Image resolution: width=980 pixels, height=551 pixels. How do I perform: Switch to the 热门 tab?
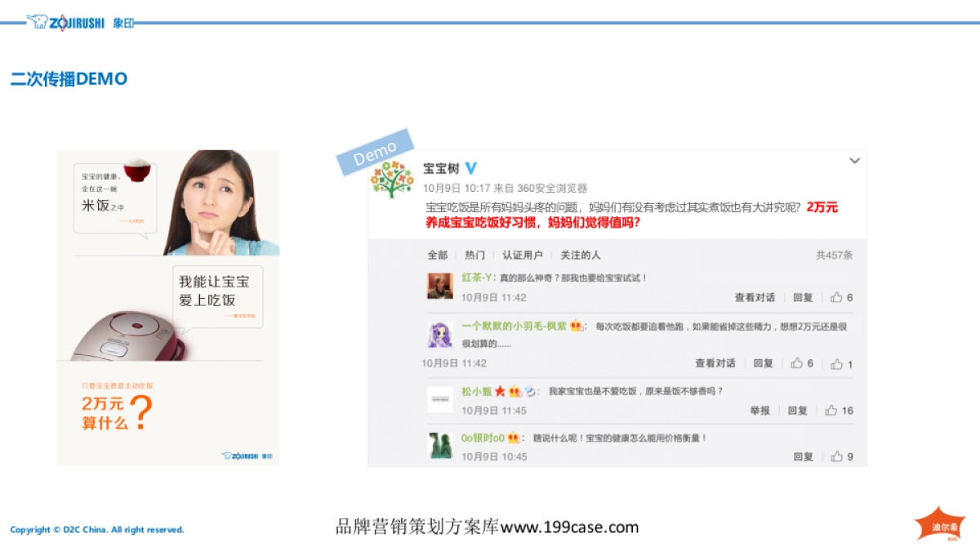474,255
